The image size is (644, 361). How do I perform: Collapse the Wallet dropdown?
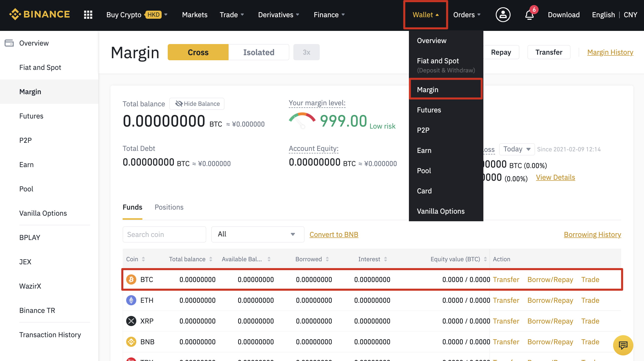click(x=426, y=15)
